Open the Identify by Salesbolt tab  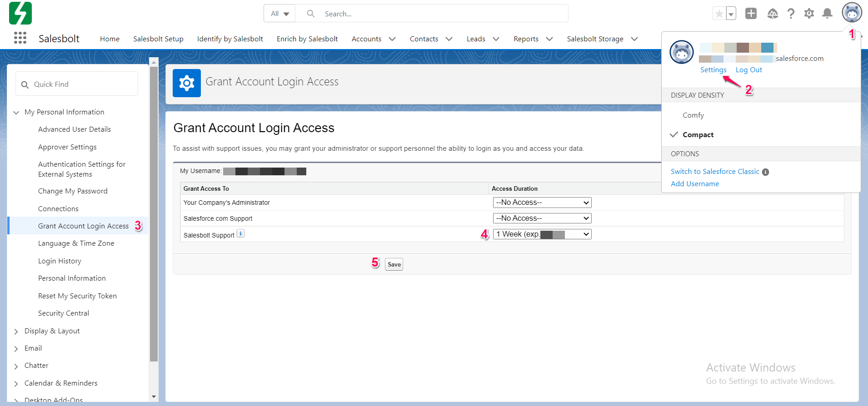pos(230,39)
